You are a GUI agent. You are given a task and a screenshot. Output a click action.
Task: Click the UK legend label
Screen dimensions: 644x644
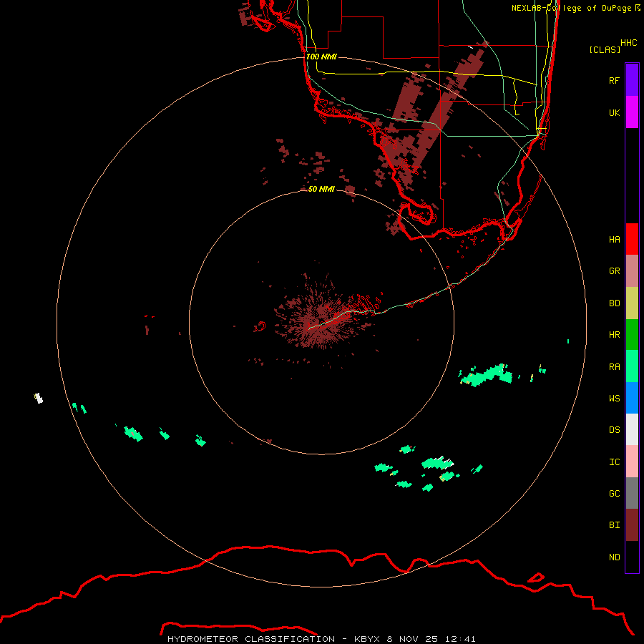coord(614,112)
